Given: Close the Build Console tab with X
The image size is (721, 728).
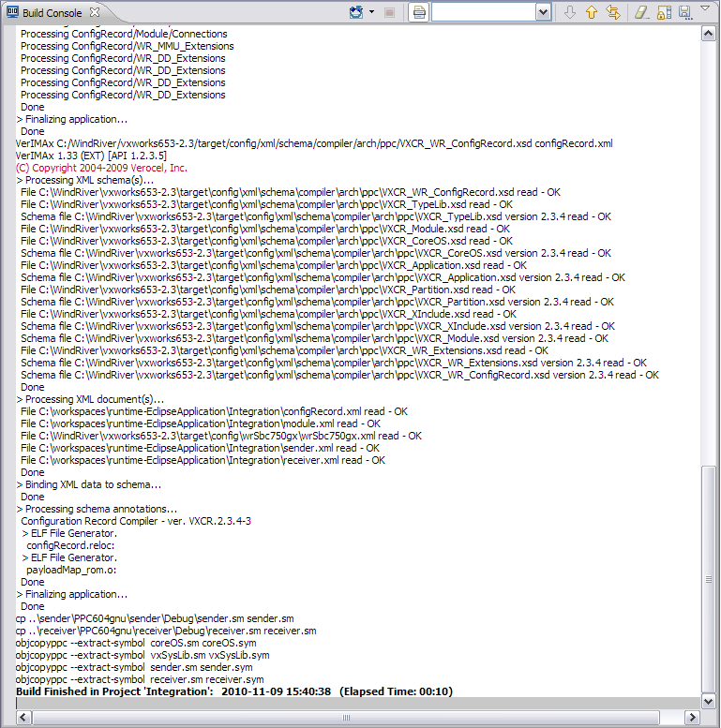Looking at the screenshot, I should coord(95,12).
